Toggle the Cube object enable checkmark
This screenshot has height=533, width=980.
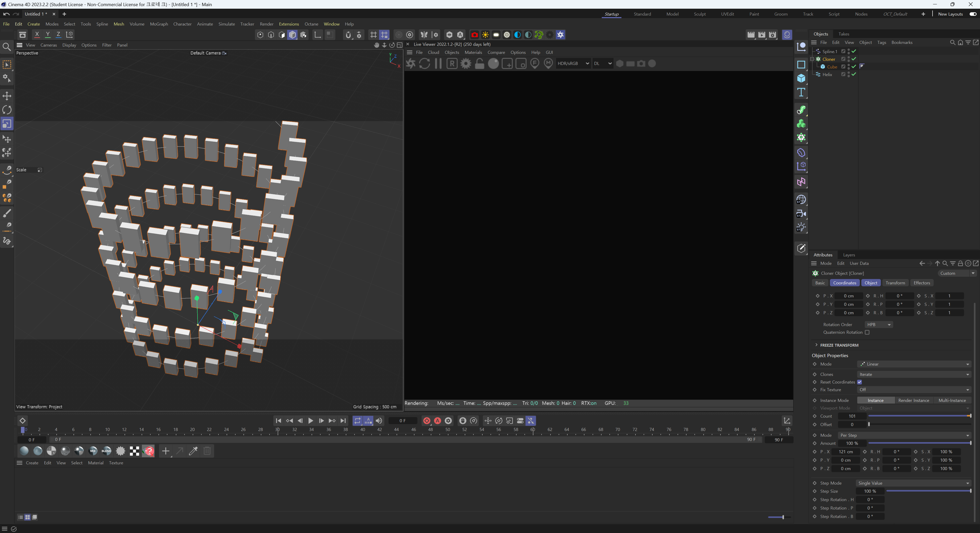[854, 67]
